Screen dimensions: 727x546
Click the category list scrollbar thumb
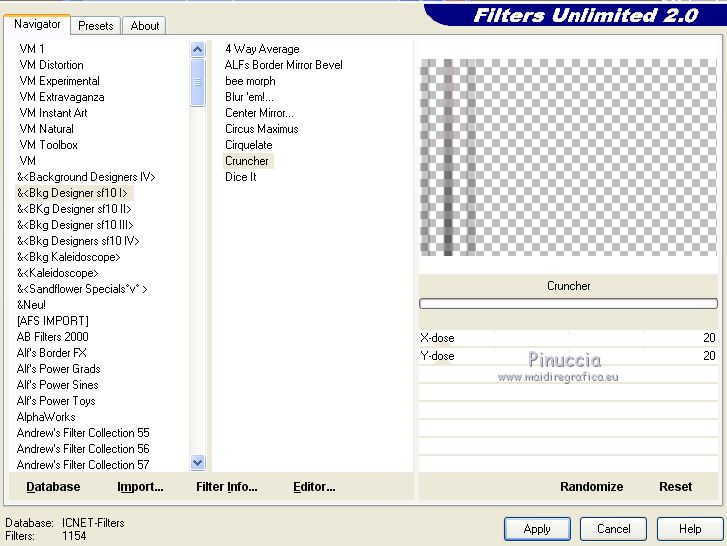(198, 83)
